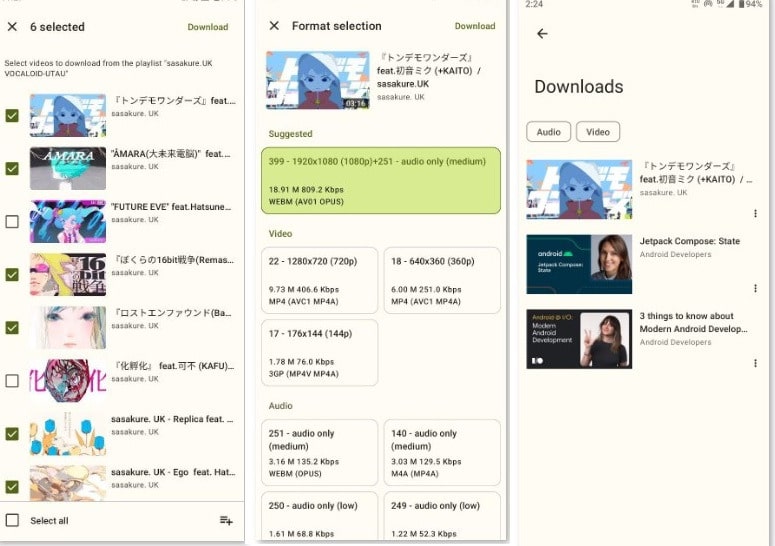Choose the 22 - 1280x720 (720p) MP4 format
The width and height of the screenshot is (775, 546).
pyautogui.click(x=319, y=280)
